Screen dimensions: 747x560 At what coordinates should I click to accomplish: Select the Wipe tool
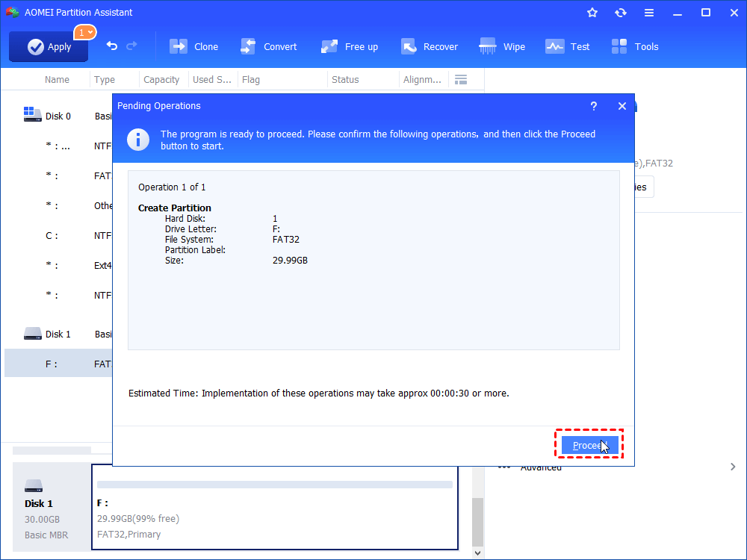(502, 46)
